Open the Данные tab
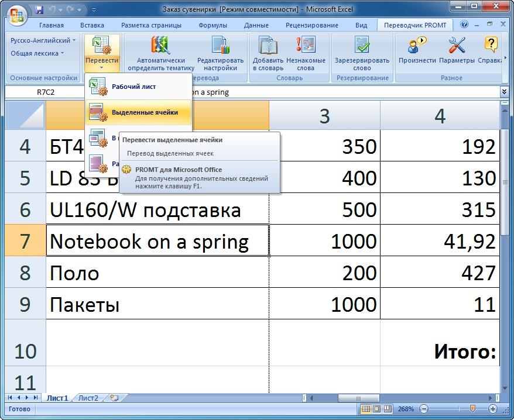 [256, 25]
